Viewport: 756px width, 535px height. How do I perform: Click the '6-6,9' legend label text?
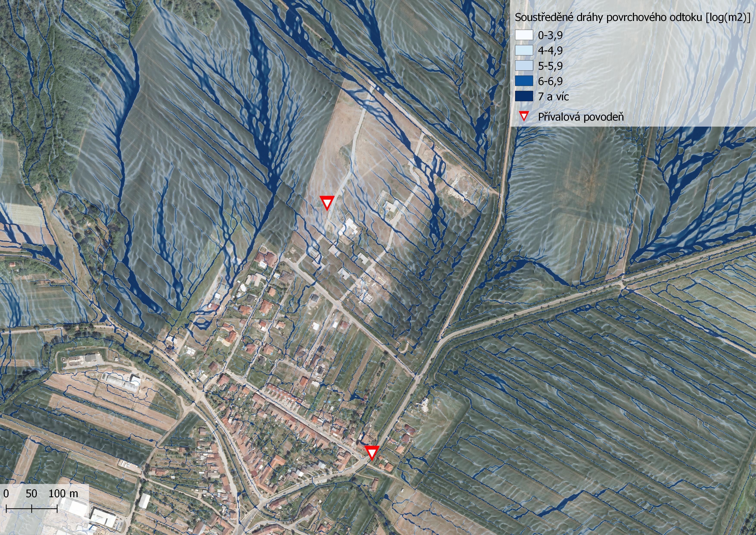click(550, 81)
